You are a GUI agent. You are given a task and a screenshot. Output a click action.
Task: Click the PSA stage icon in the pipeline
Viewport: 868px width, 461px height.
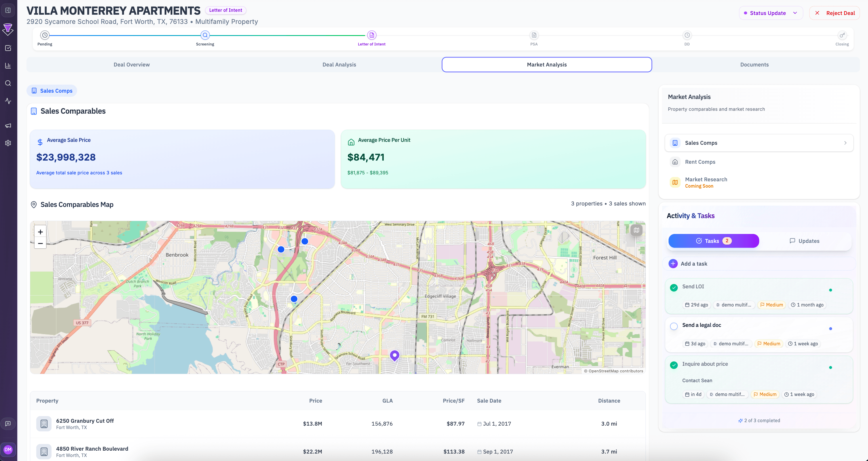534,35
